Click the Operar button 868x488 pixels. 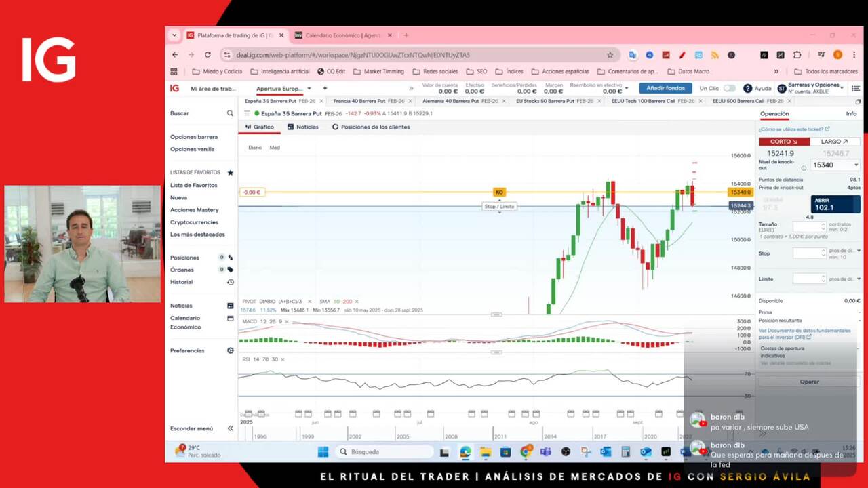pos(809,382)
